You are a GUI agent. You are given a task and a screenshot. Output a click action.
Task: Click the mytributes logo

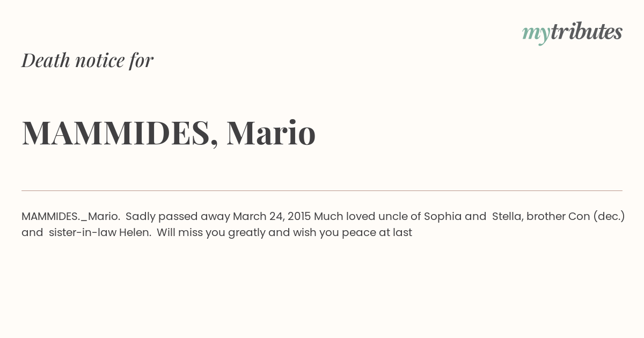[x=572, y=32]
